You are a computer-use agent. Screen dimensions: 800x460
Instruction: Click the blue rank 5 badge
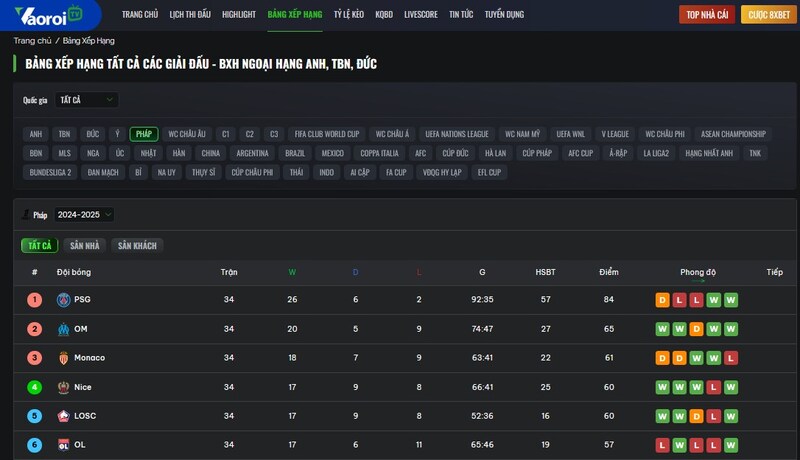[x=35, y=416]
